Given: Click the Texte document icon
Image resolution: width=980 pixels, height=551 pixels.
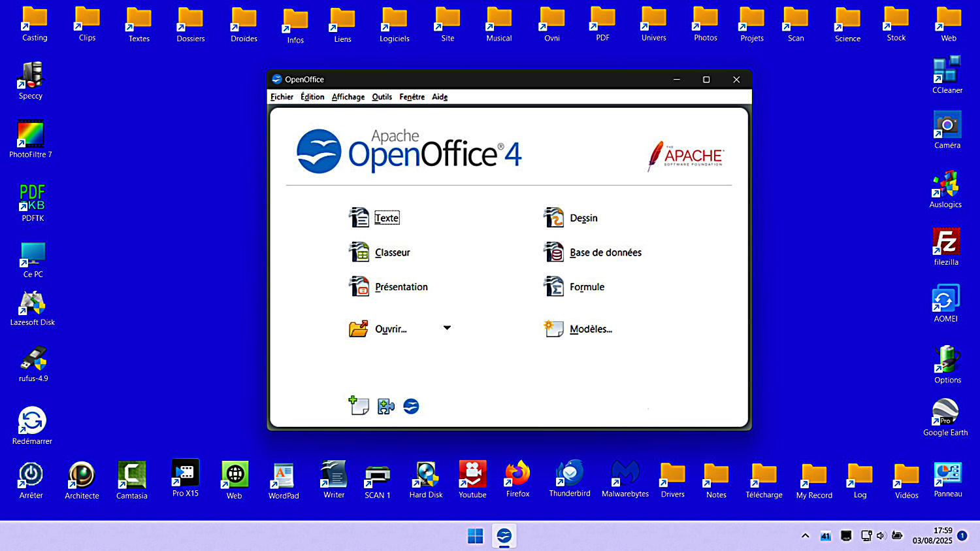Looking at the screenshot, I should coord(359,218).
